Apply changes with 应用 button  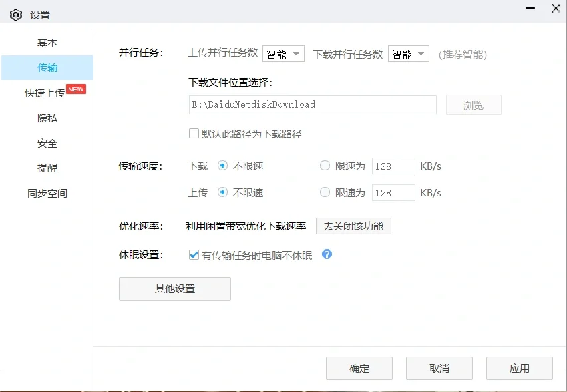click(519, 368)
